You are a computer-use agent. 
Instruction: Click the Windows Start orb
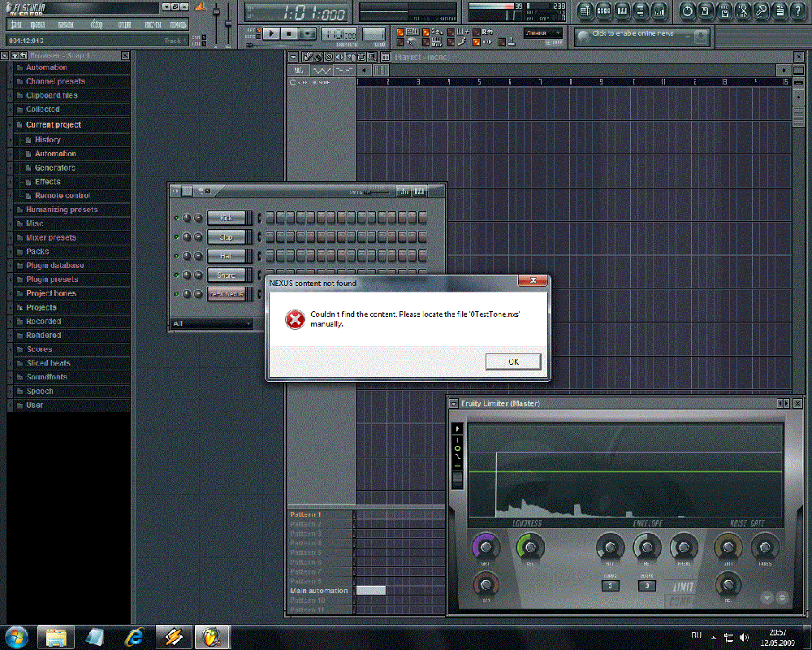(16, 637)
